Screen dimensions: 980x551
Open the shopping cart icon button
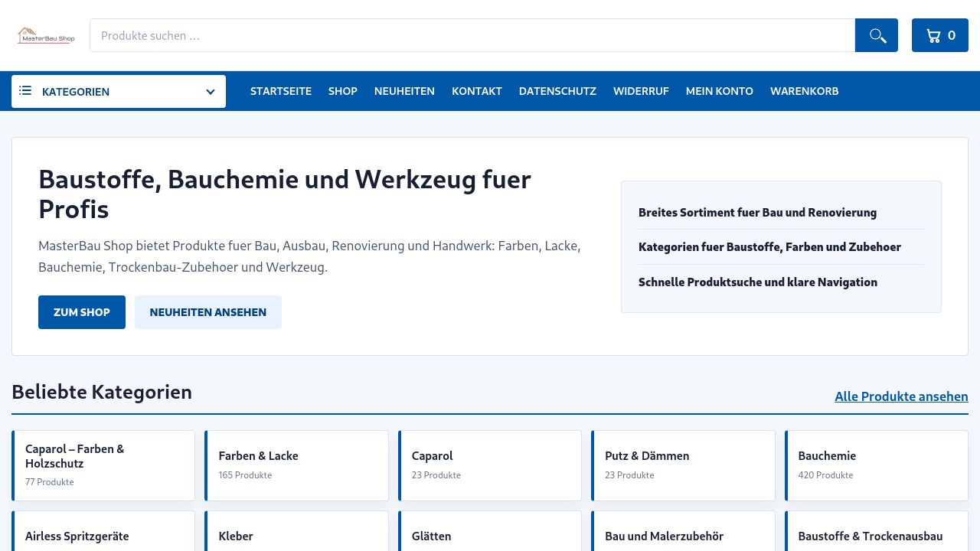(940, 35)
